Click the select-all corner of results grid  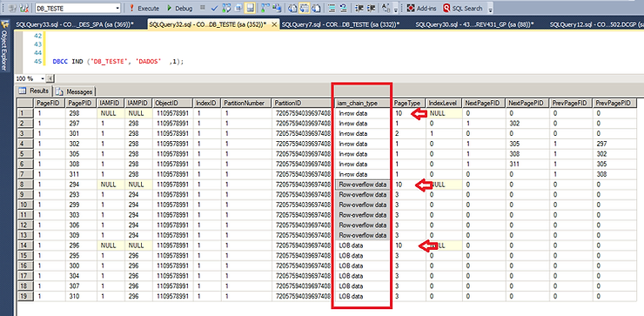pos(25,103)
